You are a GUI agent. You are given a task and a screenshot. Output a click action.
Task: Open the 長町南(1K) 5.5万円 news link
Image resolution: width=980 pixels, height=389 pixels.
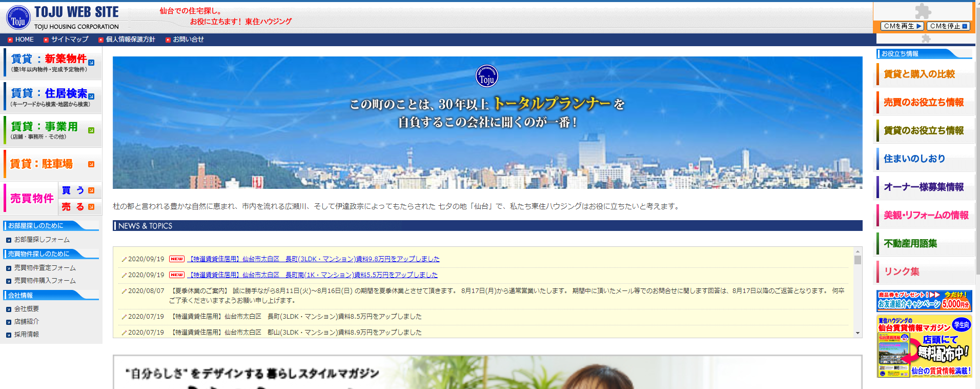pos(313,275)
